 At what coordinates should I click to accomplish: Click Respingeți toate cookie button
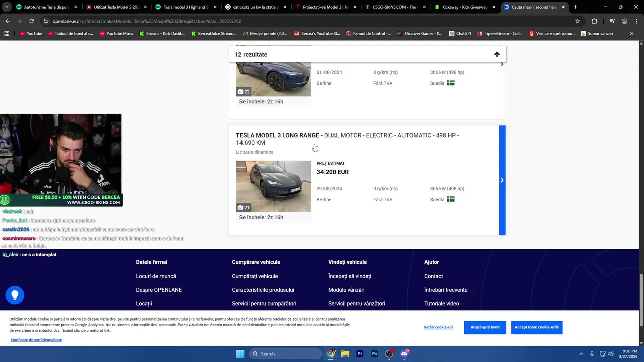(485, 327)
